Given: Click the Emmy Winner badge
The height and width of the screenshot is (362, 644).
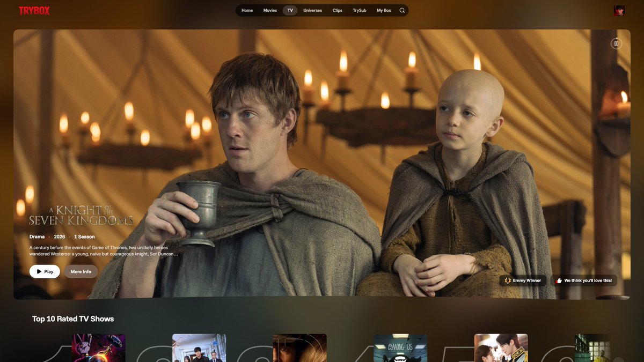Looking at the screenshot, I should pos(523,280).
